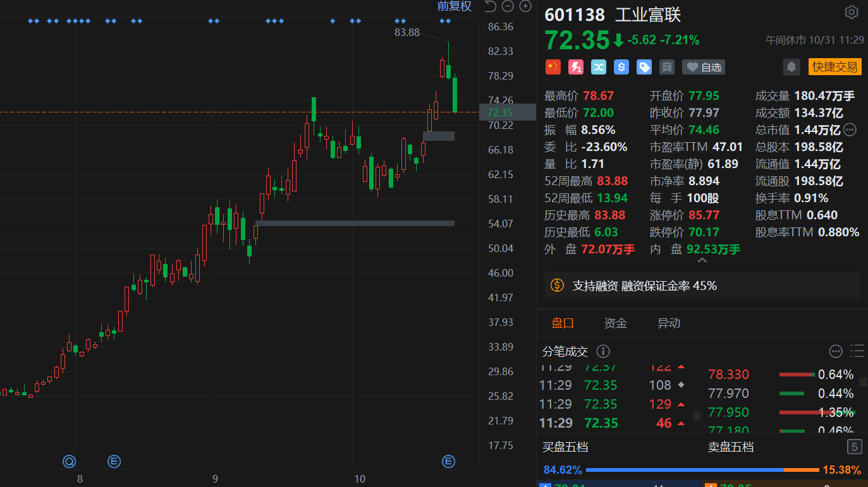Switch to the 资金 tab
868x487 pixels.
pyautogui.click(x=615, y=323)
